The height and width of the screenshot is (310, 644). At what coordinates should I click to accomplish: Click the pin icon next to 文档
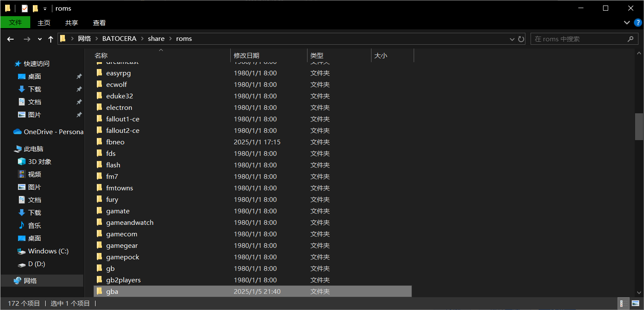coord(79,102)
